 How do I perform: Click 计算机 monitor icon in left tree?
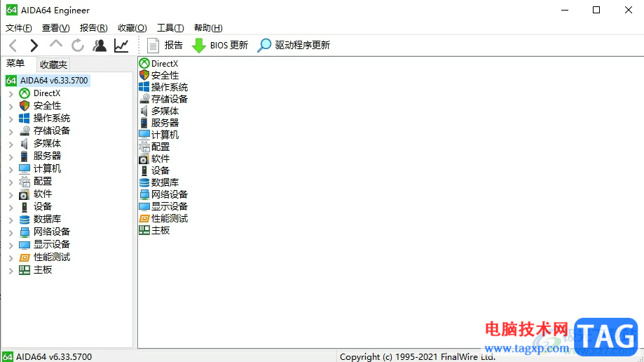(25, 168)
